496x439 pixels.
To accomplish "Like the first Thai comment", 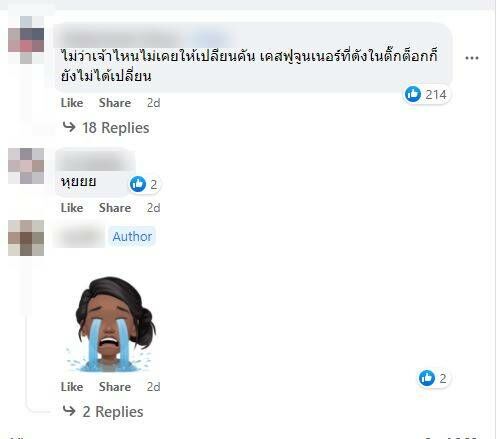I will click(72, 103).
